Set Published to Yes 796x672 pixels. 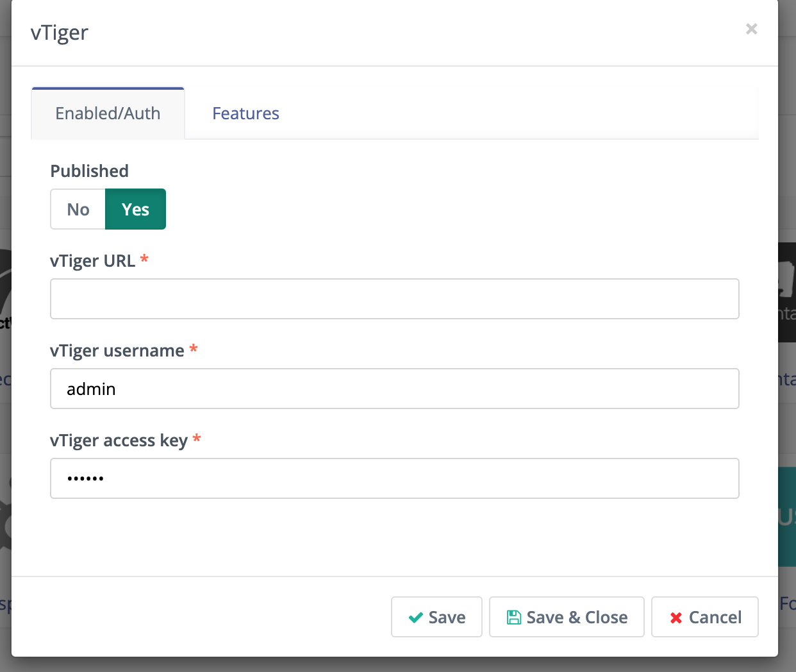pyautogui.click(x=135, y=210)
